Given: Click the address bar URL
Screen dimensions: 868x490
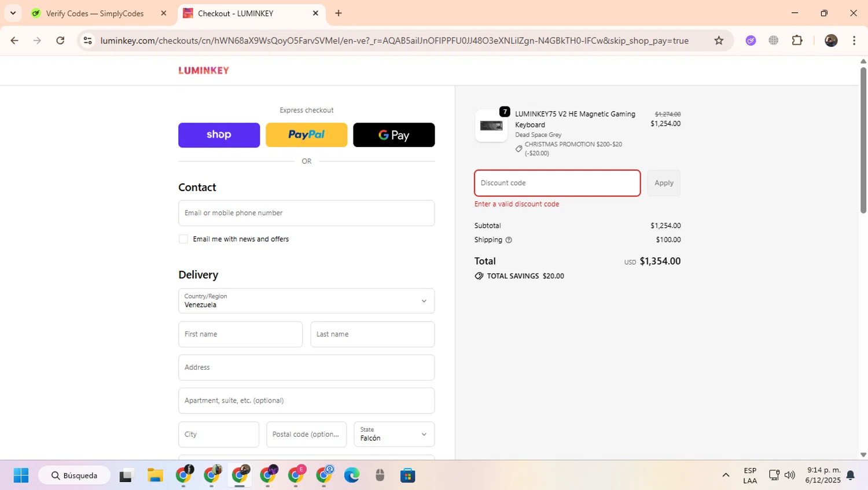Looking at the screenshot, I should [394, 40].
